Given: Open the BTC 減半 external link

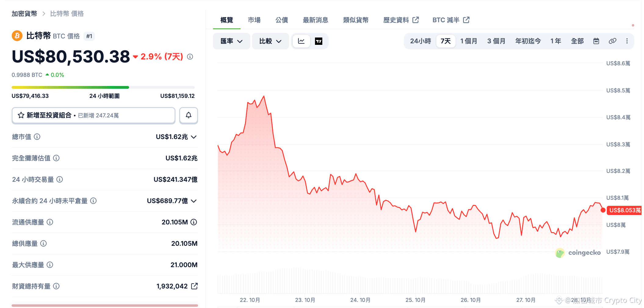Looking at the screenshot, I should click(x=451, y=20).
